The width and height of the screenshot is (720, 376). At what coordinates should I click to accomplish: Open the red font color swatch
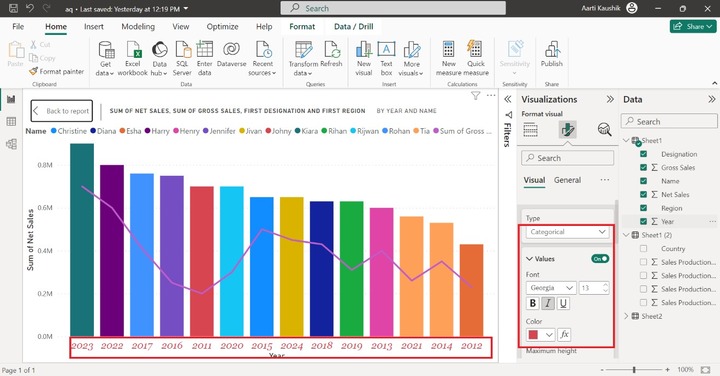click(540, 335)
